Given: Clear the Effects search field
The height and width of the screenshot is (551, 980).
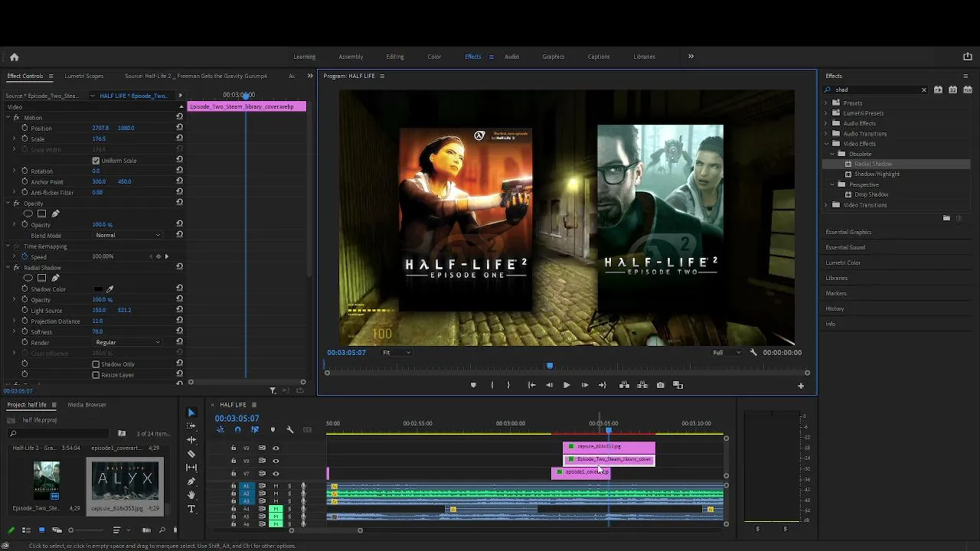Looking at the screenshot, I should pyautogui.click(x=924, y=90).
